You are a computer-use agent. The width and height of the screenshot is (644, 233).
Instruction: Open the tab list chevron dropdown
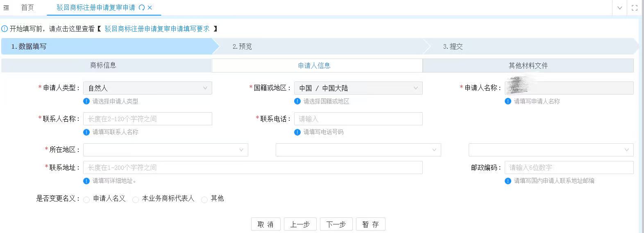click(619, 8)
